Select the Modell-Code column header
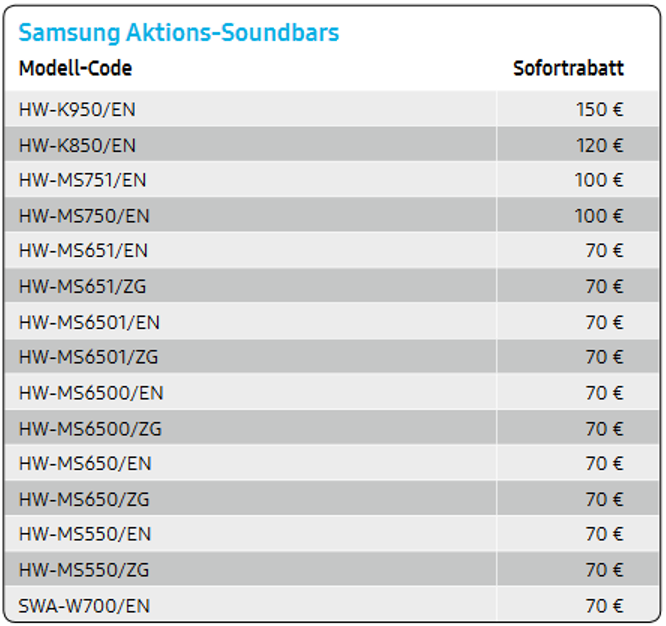The height and width of the screenshot is (626, 666). click(x=76, y=68)
